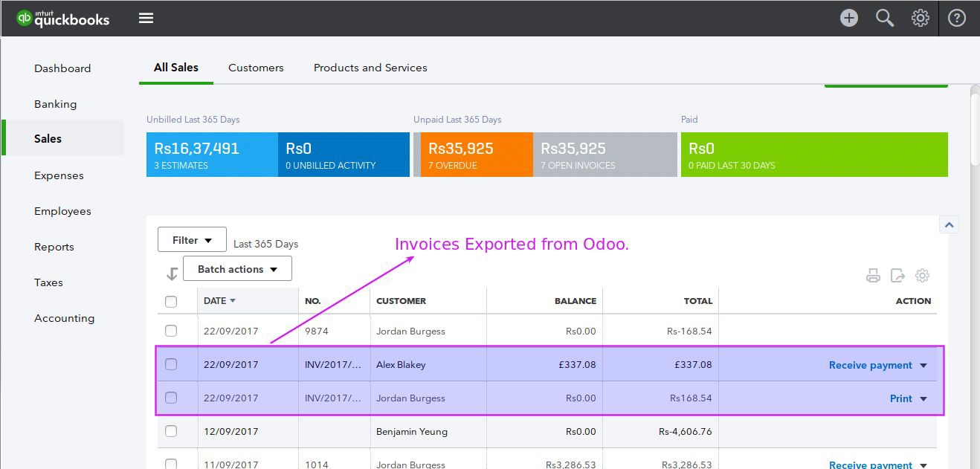Click Receive payment for Alex Blakey
This screenshot has height=469, width=980.
(870, 365)
